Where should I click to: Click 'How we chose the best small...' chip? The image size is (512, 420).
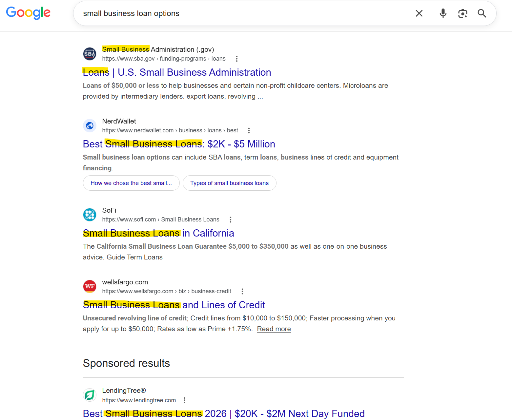131,183
